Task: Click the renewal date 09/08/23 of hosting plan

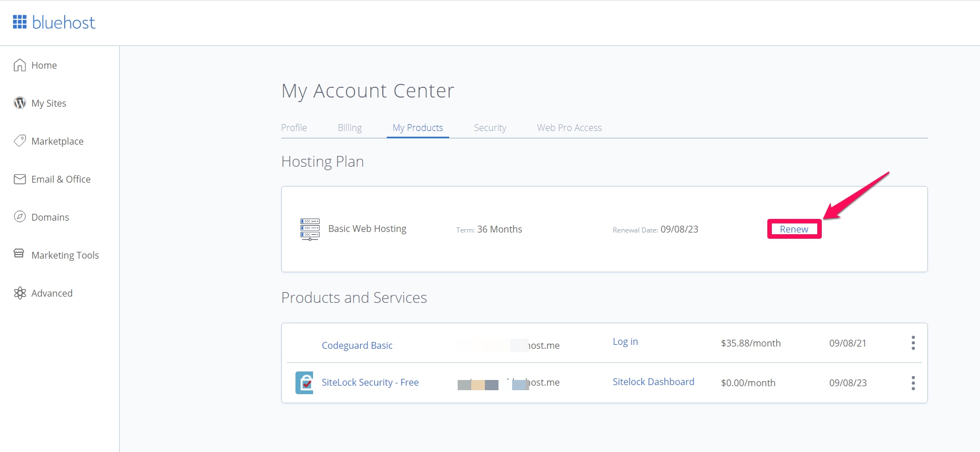Action: tap(679, 229)
